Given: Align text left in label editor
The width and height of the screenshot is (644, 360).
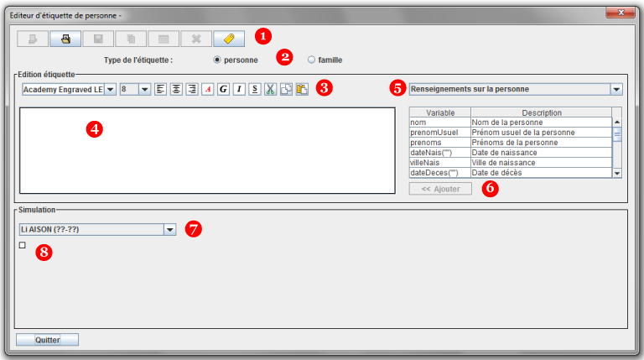Looking at the screenshot, I should click(161, 89).
